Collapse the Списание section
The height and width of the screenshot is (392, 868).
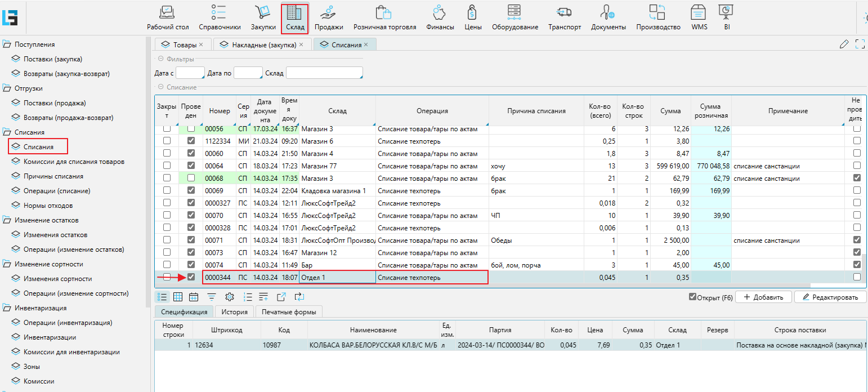tap(161, 87)
